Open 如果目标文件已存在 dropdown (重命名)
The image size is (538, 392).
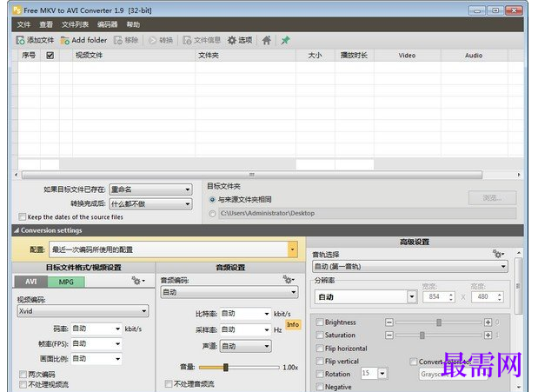point(150,189)
